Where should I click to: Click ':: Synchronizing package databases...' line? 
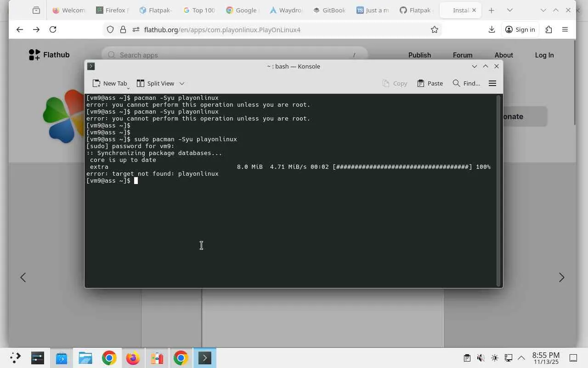point(154,153)
